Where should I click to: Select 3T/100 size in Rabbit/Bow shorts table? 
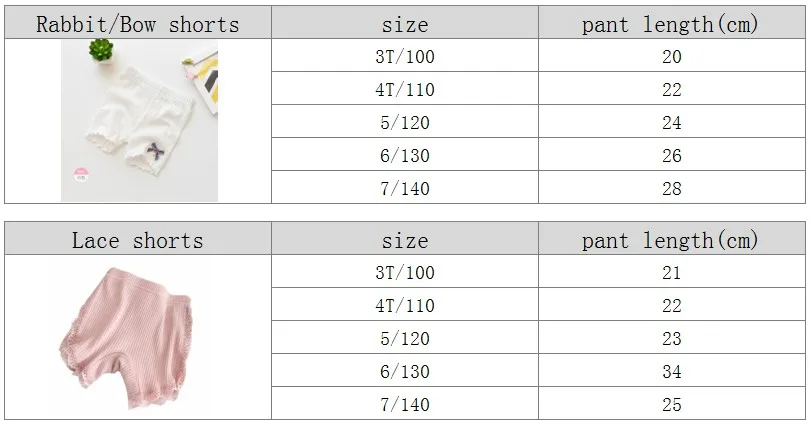pyautogui.click(x=405, y=56)
